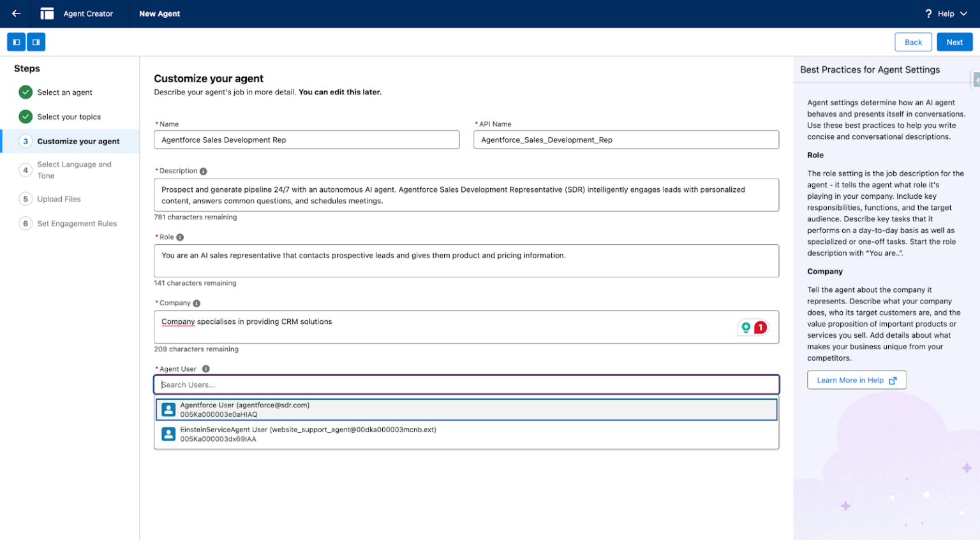This screenshot has width=980, height=540.
Task: Open the Agent Creator app grid icon
Action: [x=47, y=13]
